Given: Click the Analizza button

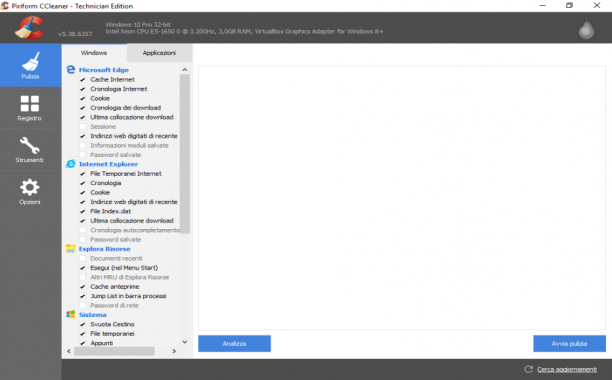Looking at the screenshot, I should (x=234, y=344).
